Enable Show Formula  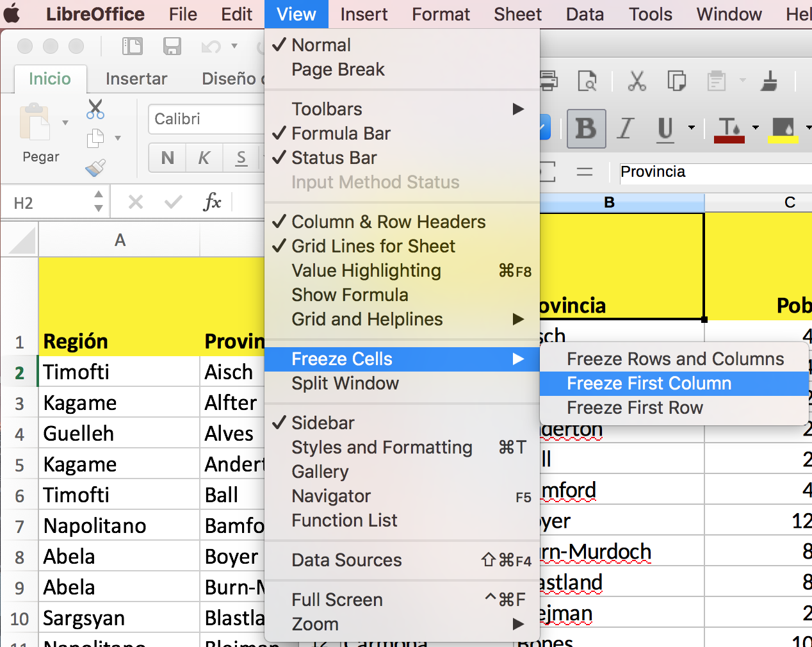(402, 295)
